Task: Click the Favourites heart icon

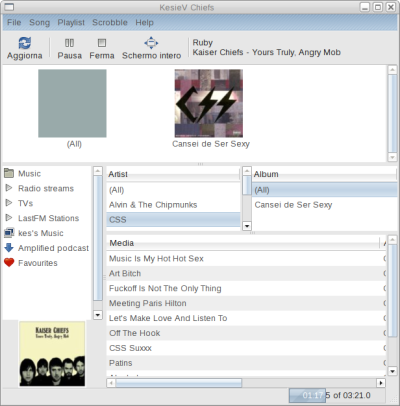Action: click(x=9, y=262)
